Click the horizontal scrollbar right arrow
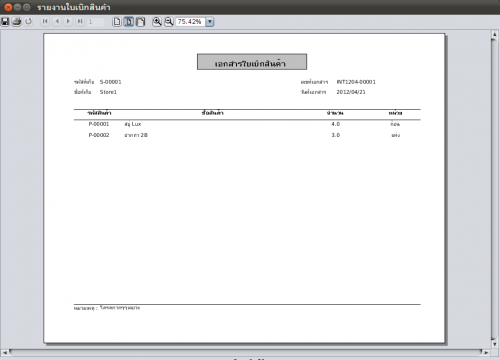 tap(487, 352)
